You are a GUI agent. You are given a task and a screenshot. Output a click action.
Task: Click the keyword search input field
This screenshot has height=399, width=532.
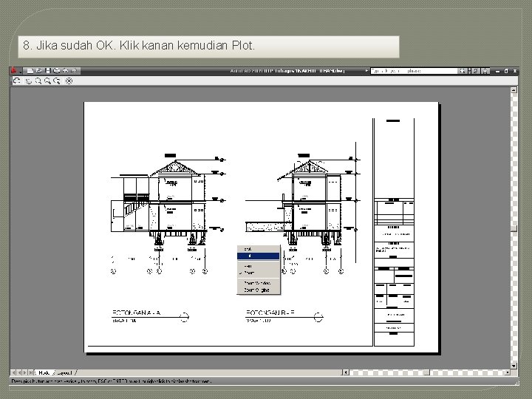click(414, 71)
